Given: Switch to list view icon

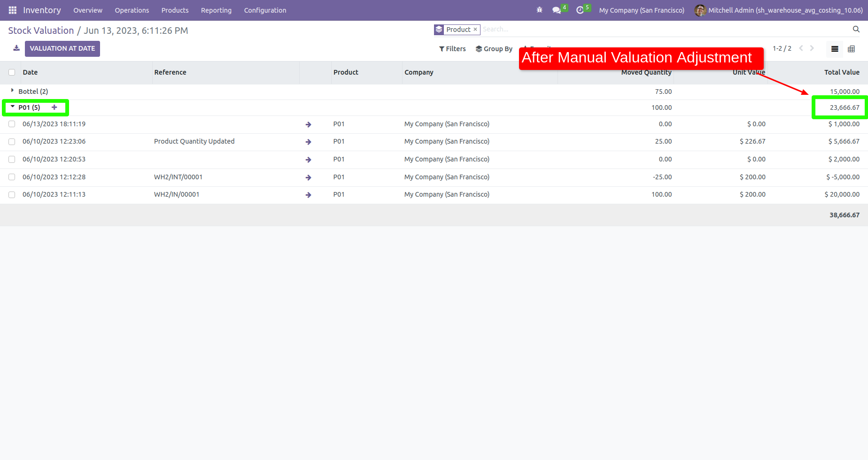Looking at the screenshot, I should (835, 49).
